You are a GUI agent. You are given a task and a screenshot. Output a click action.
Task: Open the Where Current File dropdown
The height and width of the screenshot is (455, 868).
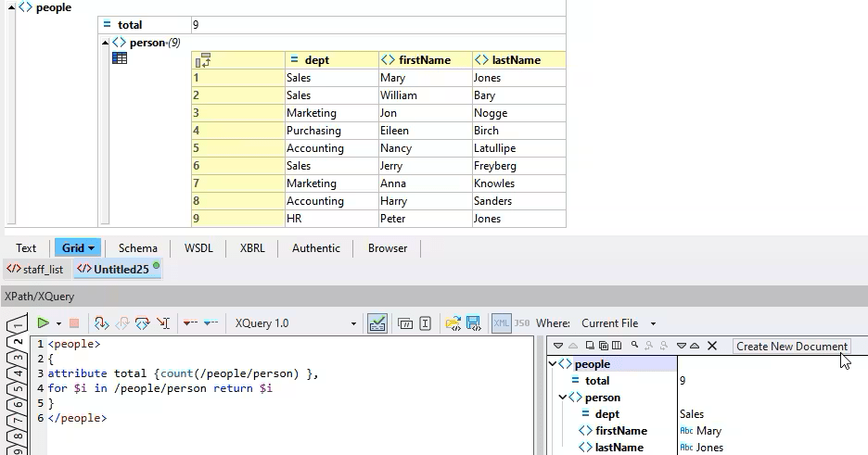(x=653, y=324)
